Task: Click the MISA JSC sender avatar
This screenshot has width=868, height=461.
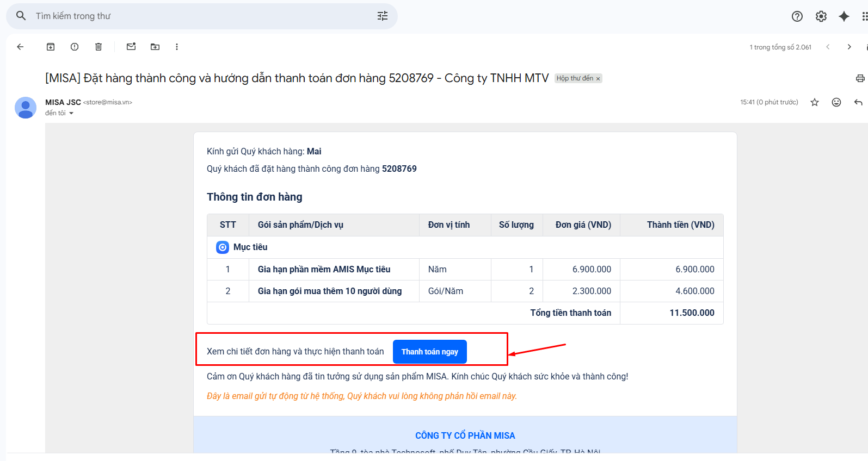Action: pyautogui.click(x=26, y=108)
